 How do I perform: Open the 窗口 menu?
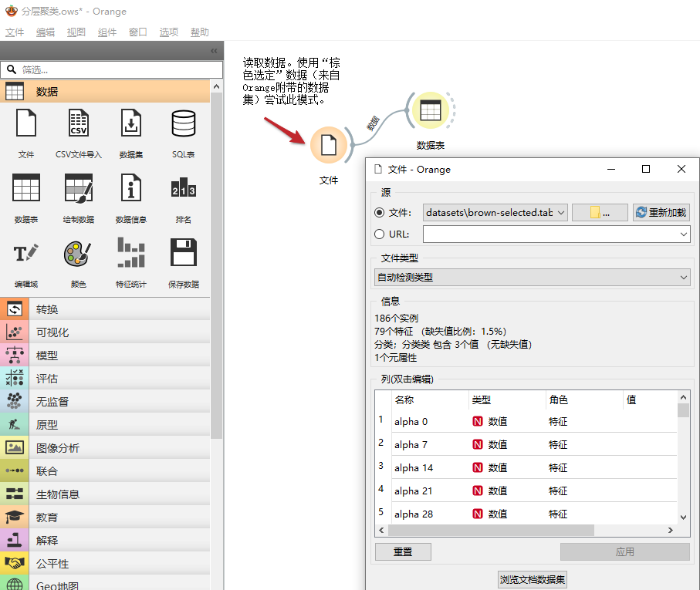[x=138, y=32]
